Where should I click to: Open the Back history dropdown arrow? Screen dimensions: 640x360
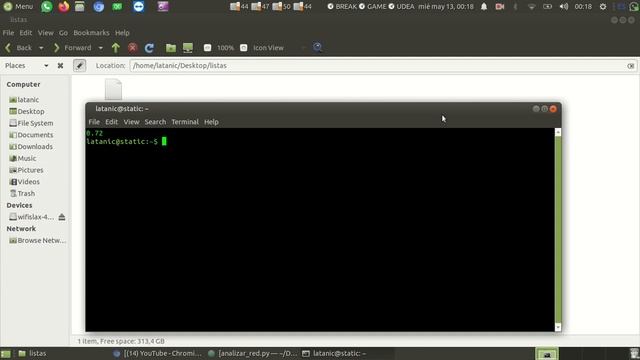pos(41,48)
